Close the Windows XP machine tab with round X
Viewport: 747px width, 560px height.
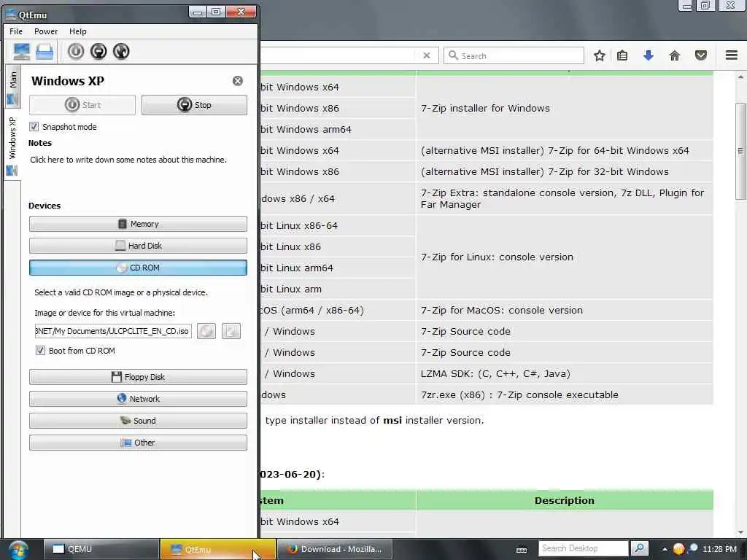point(237,81)
